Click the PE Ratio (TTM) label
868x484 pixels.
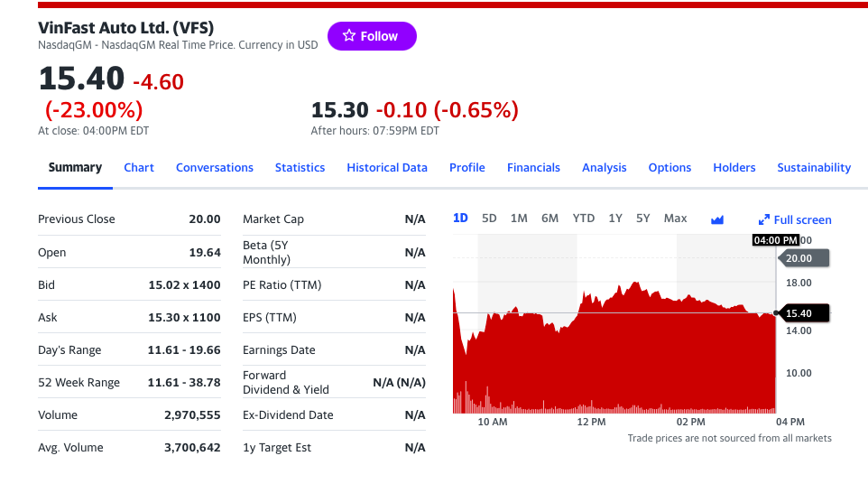point(282,285)
